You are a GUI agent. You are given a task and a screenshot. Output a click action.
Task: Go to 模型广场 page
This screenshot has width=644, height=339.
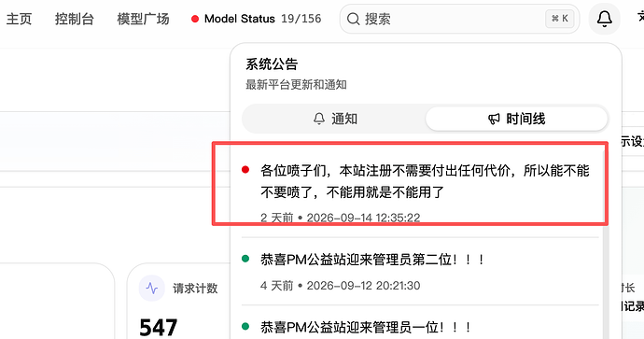click(x=143, y=19)
